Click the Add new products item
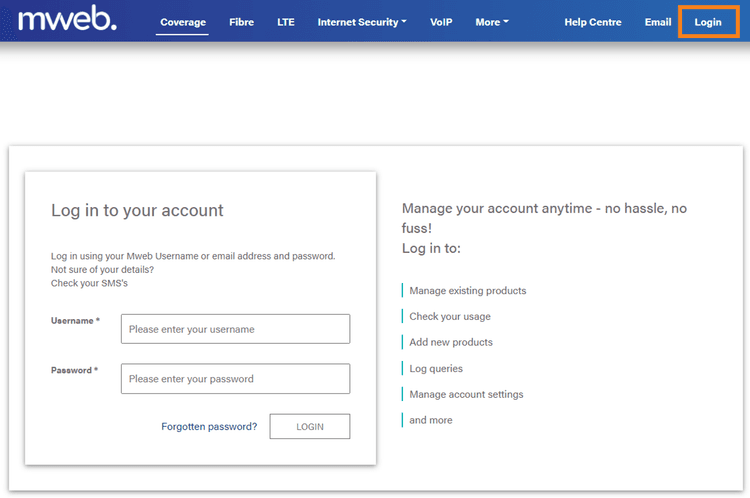Image resolution: width=750 pixels, height=498 pixels. tap(450, 343)
